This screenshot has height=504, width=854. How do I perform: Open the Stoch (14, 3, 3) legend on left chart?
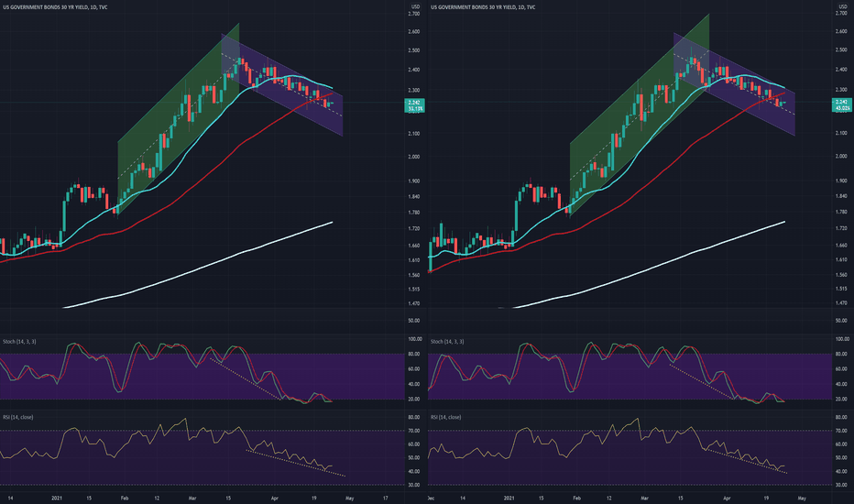[x=19, y=342]
